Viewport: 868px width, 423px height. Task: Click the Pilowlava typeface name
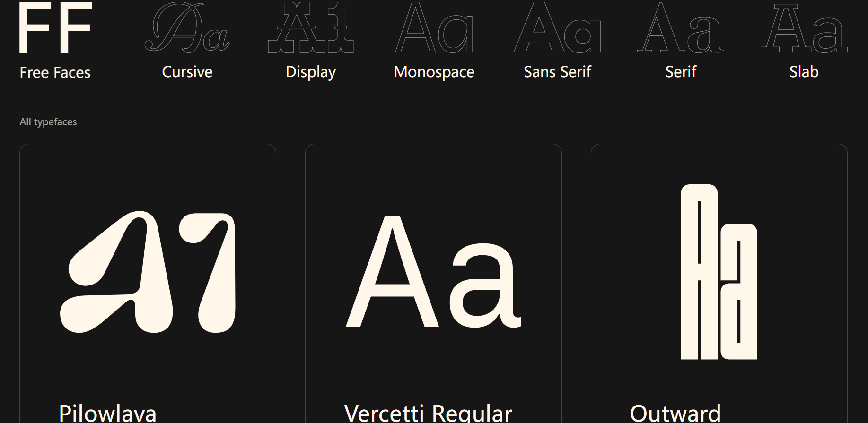[x=108, y=413]
